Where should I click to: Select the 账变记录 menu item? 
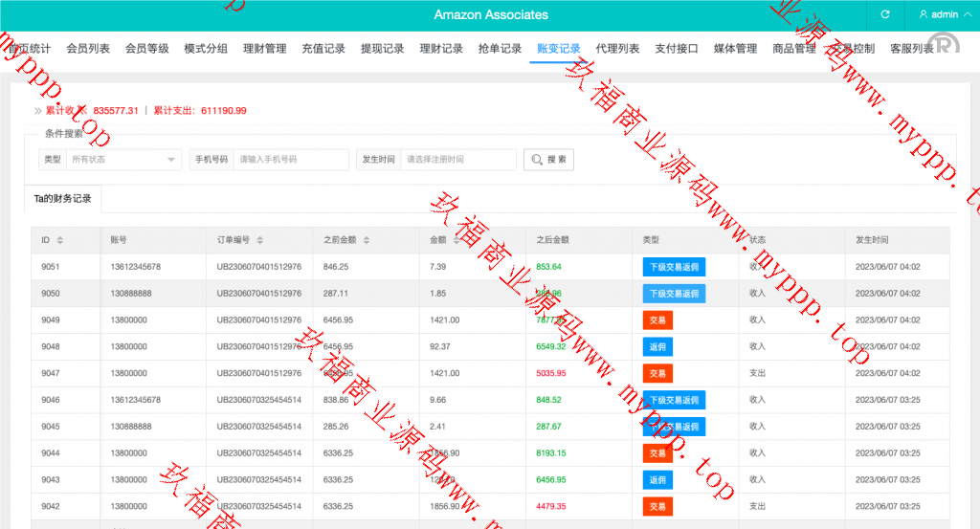coord(559,49)
